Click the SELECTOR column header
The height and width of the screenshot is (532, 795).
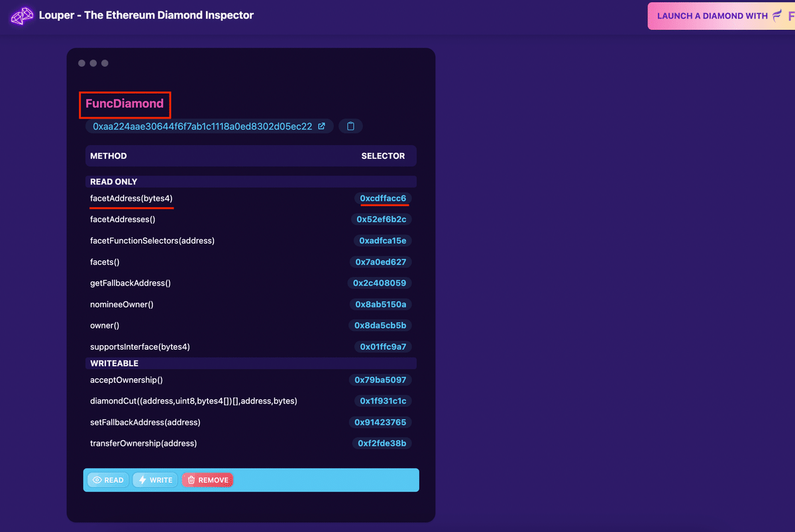coord(383,156)
